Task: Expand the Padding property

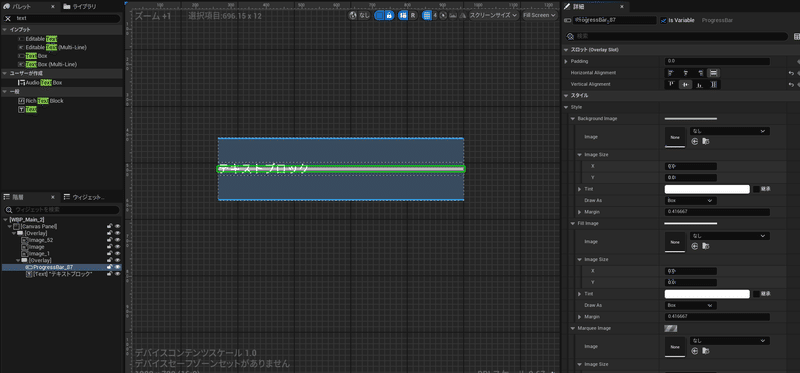Action: [x=566, y=61]
